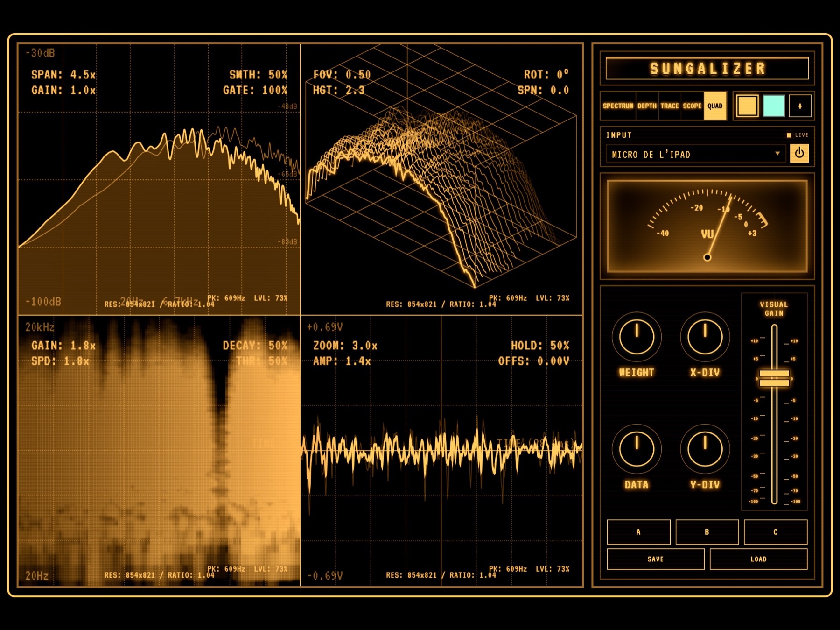Switch to the SCOPE view tab
This screenshot has height=630, width=840.
692,106
